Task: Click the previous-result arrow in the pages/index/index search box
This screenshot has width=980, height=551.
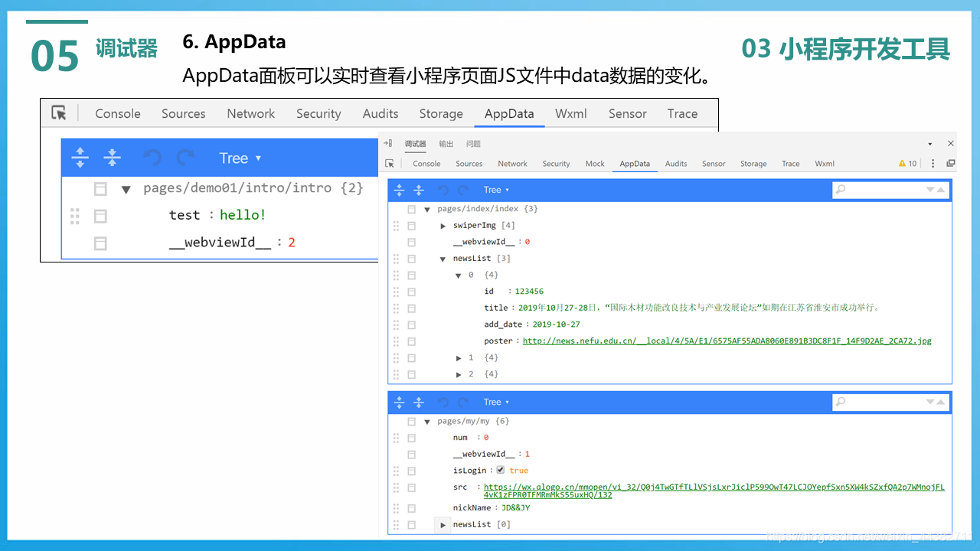Action: (x=942, y=190)
